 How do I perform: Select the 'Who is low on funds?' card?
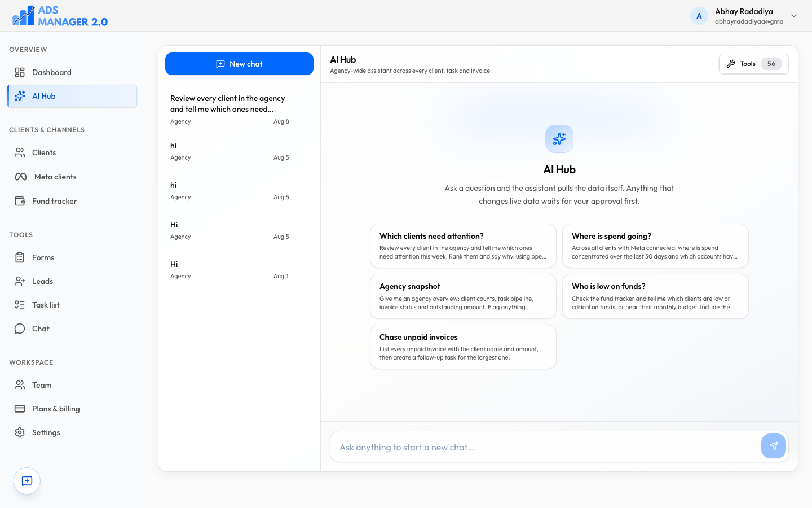655,296
